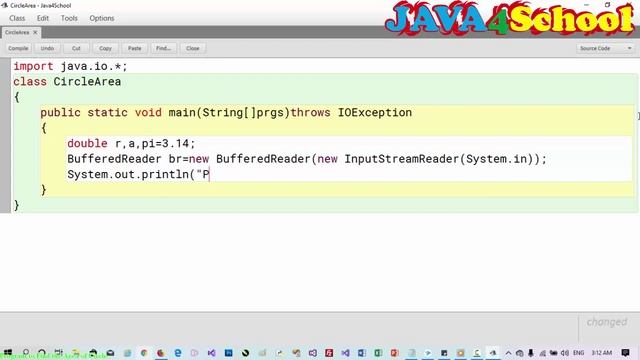Image resolution: width=640 pixels, height=360 pixels.
Task: Click the Paste button
Action: (x=134, y=48)
